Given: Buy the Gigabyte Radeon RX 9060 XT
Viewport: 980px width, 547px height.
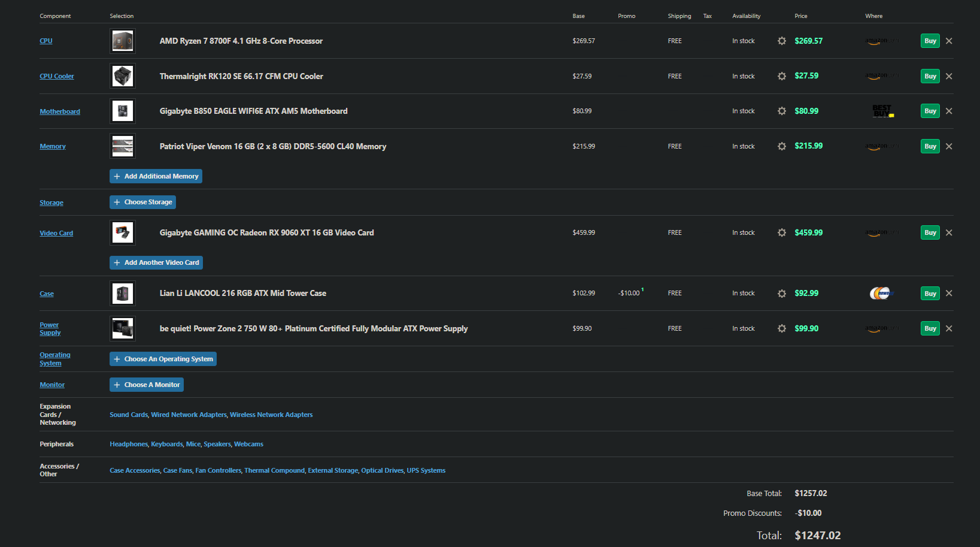Looking at the screenshot, I should point(930,232).
